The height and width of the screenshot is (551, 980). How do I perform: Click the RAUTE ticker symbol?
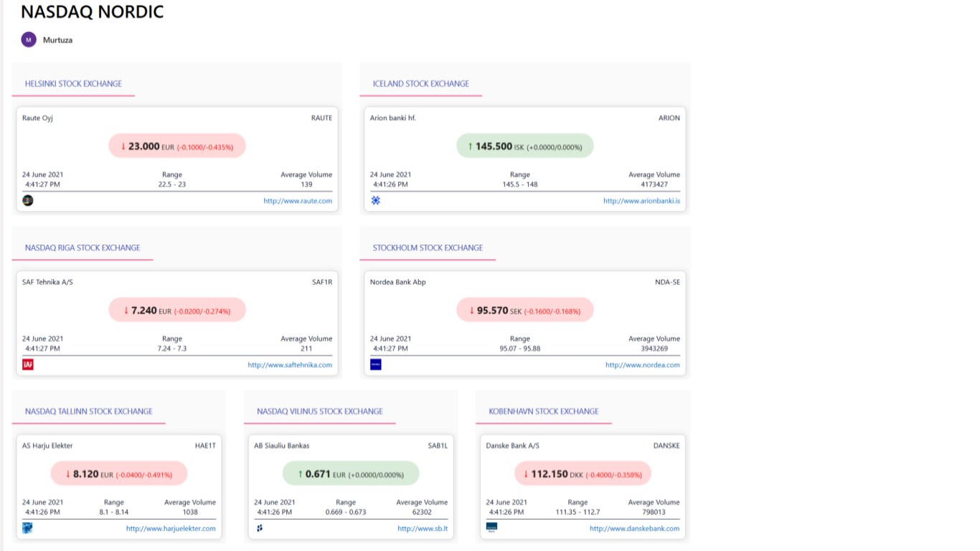click(x=322, y=118)
